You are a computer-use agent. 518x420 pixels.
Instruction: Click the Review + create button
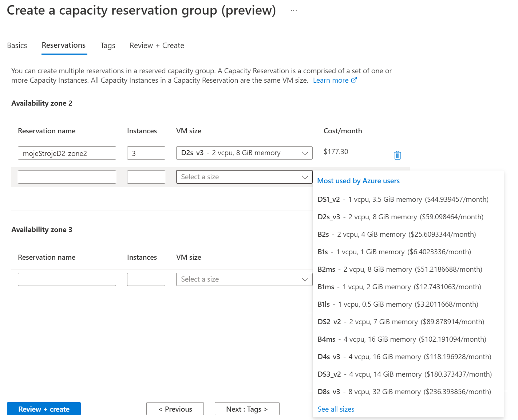[x=44, y=409]
